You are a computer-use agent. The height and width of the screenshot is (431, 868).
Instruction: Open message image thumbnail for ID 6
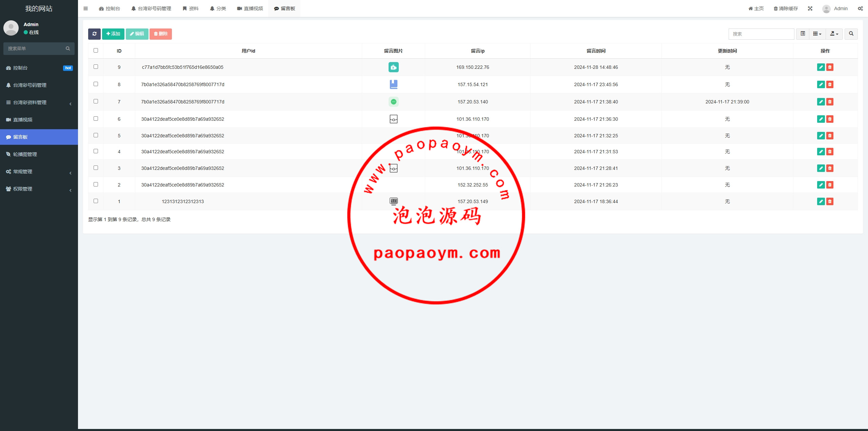[393, 119]
